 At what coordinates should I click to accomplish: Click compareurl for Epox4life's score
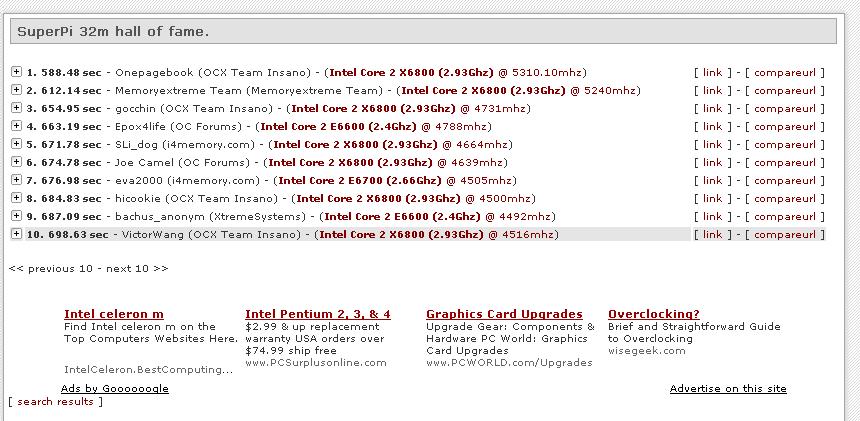coord(785,127)
